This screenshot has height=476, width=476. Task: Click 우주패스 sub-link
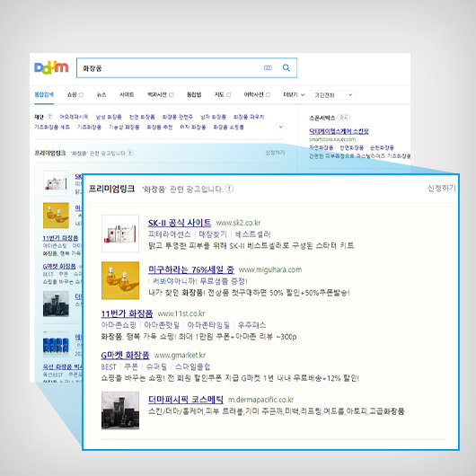coord(252,325)
